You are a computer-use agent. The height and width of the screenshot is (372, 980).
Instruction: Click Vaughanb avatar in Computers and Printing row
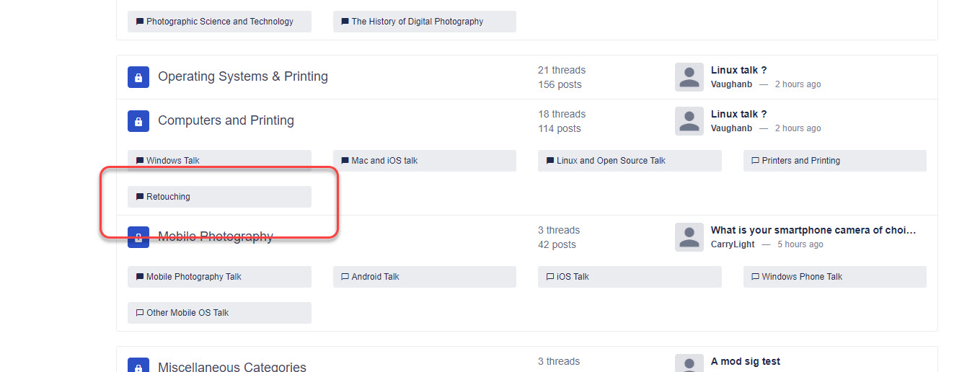tap(689, 121)
